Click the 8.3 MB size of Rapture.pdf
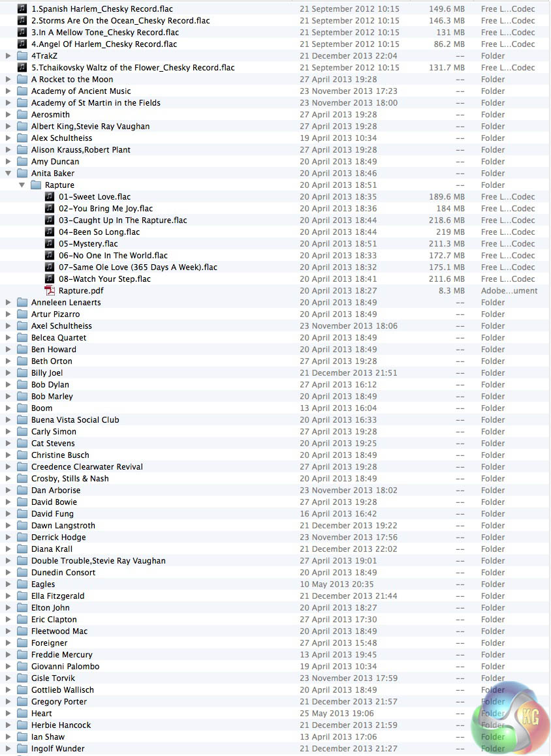The image size is (551, 756). click(452, 291)
